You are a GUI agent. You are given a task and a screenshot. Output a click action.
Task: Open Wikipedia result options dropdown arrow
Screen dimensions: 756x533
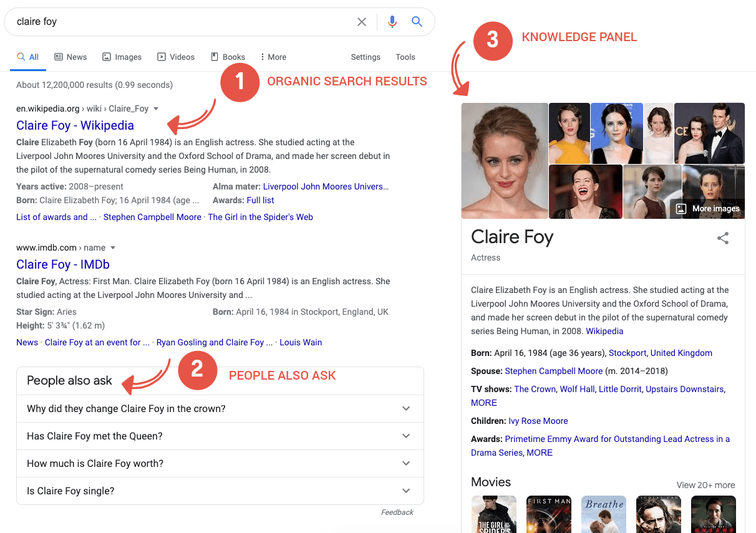(x=156, y=108)
